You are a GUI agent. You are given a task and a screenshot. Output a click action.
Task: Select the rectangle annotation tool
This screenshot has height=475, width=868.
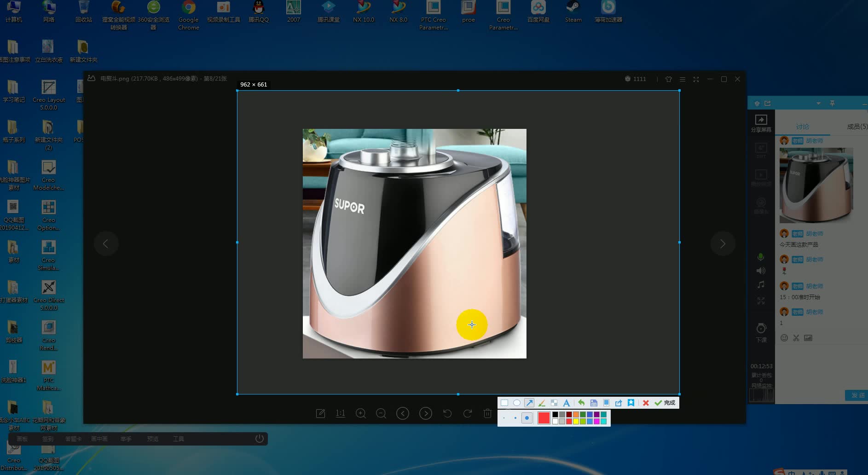click(x=504, y=403)
